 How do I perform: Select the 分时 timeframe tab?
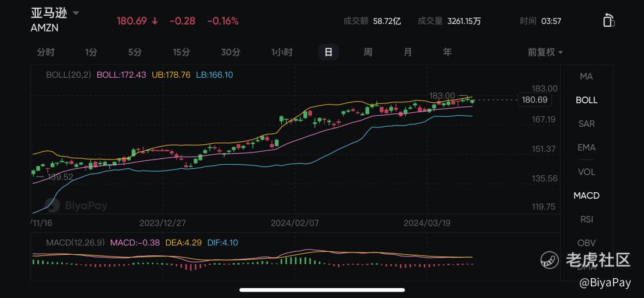tap(45, 52)
